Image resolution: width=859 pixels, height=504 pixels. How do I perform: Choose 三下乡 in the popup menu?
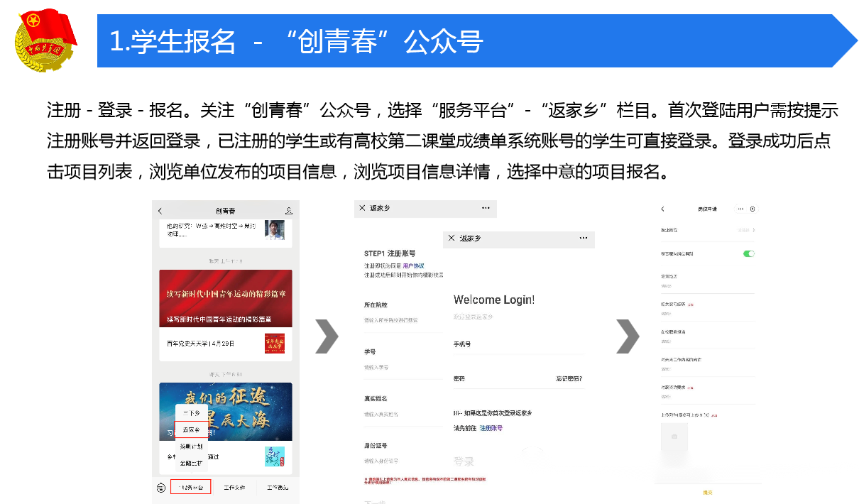coord(192,412)
